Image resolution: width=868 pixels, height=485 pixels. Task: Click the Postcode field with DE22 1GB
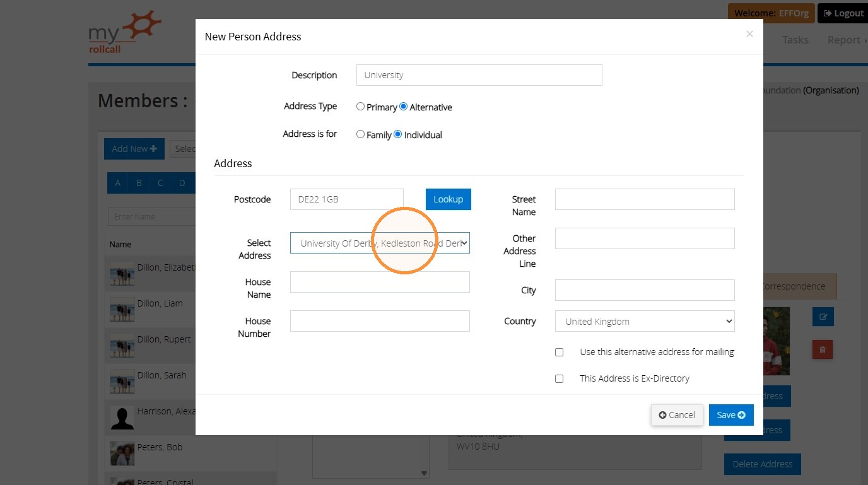pyautogui.click(x=347, y=199)
